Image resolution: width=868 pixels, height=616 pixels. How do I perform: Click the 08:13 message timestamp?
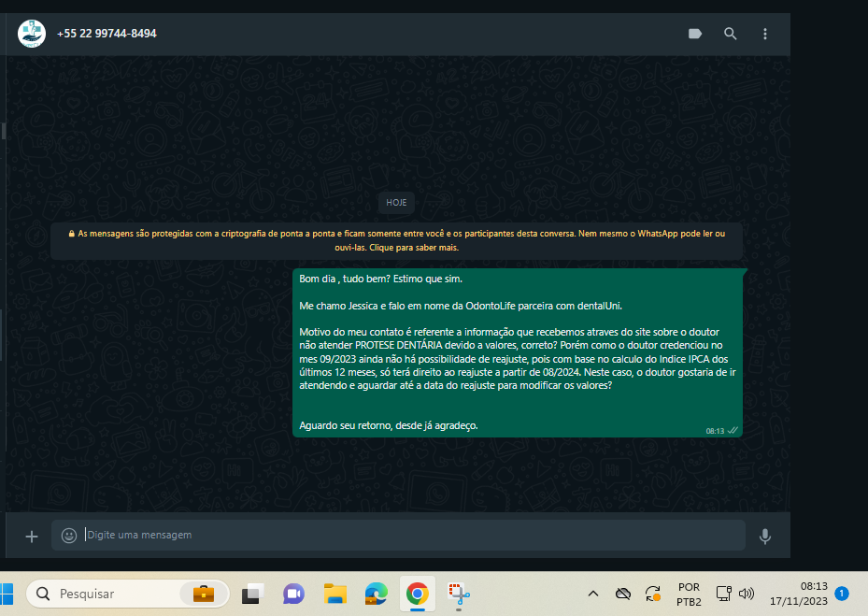pos(715,431)
